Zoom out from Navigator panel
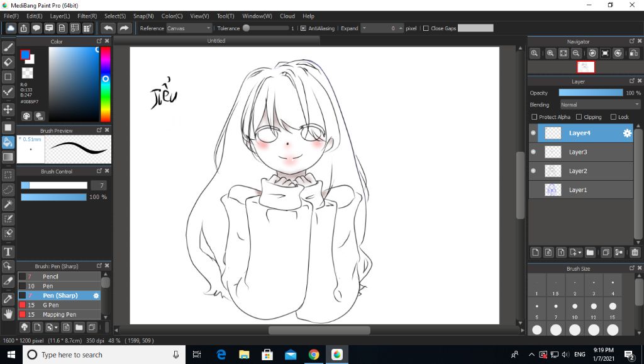Screen dimensions: 644x364 click(x=576, y=53)
